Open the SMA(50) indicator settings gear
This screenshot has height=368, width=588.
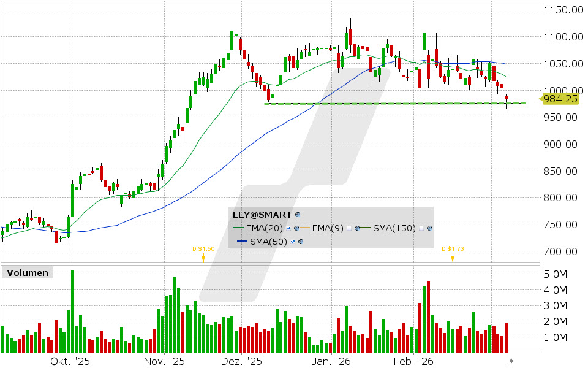click(x=300, y=242)
